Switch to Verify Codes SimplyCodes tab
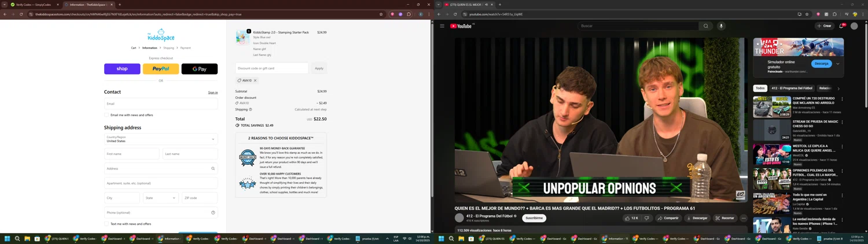Image resolution: width=868 pixels, height=244 pixels. [35, 5]
